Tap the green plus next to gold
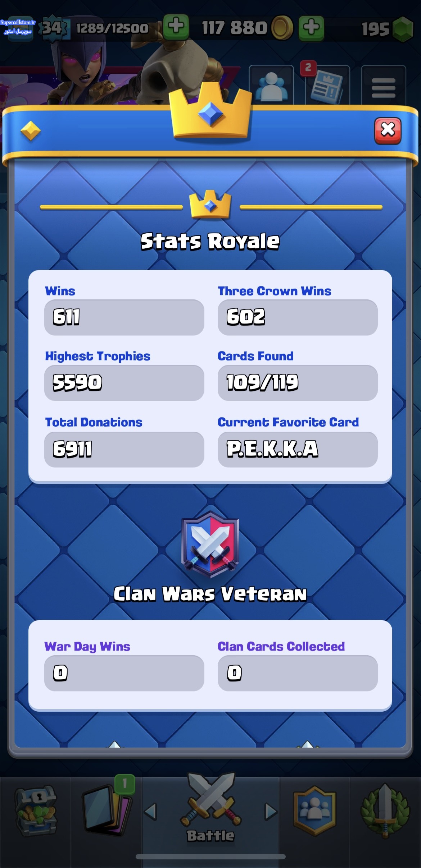 311,27
